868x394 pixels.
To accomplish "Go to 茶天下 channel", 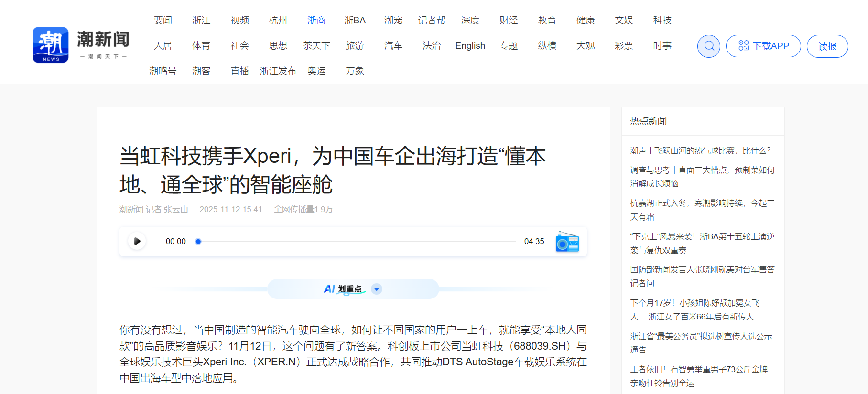I will [x=316, y=46].
